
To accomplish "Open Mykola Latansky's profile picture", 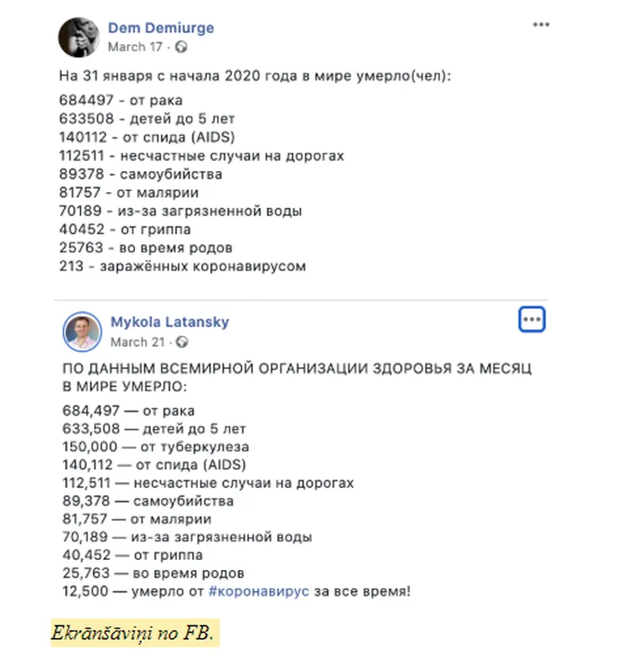I will pyautogui.click(x=82, y=332).
